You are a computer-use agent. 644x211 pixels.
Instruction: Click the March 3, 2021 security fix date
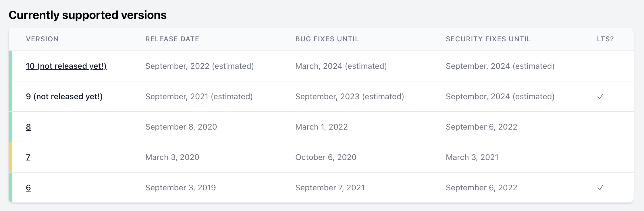[x=472, y=157]
